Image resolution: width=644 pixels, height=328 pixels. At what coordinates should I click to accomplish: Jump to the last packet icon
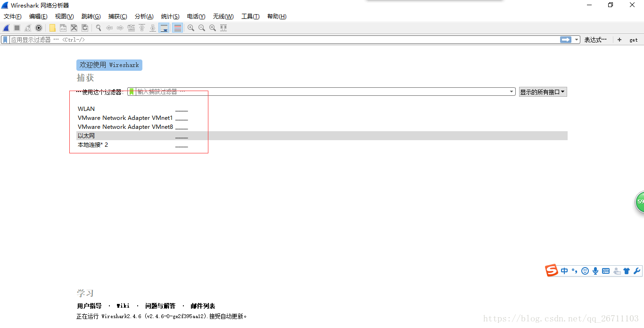(153, 28)
